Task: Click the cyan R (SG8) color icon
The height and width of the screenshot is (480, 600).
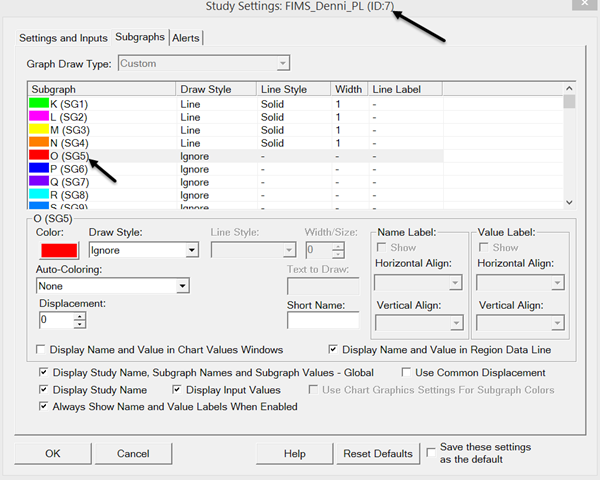Action: tap(40, 196)
